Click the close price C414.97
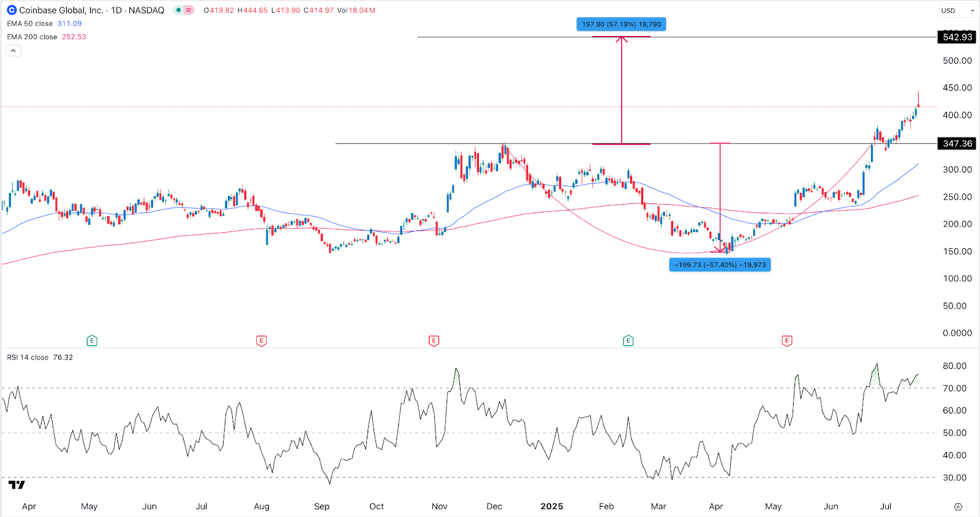980x517 pixels. tap(318, 10)
